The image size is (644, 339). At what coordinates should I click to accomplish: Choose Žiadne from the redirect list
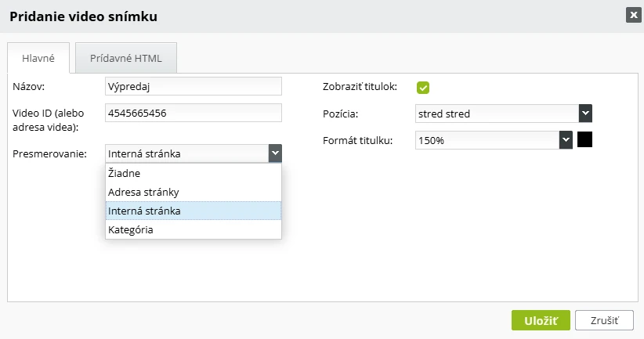pos(194,173)
